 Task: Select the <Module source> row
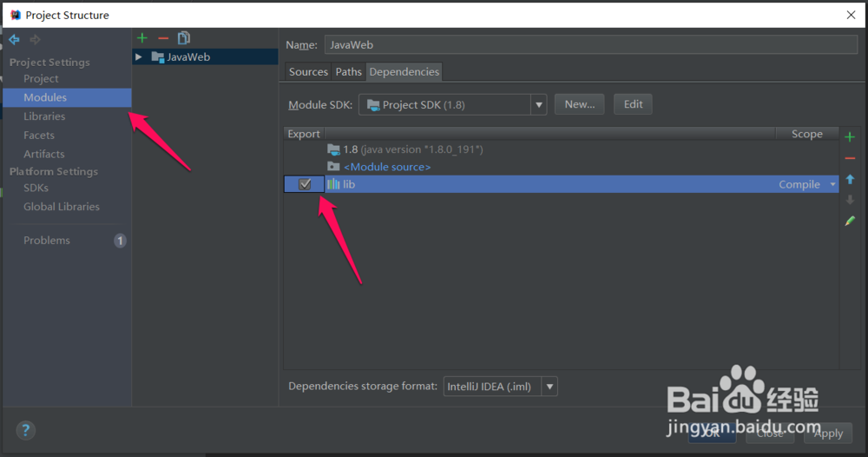pos(562,167)
